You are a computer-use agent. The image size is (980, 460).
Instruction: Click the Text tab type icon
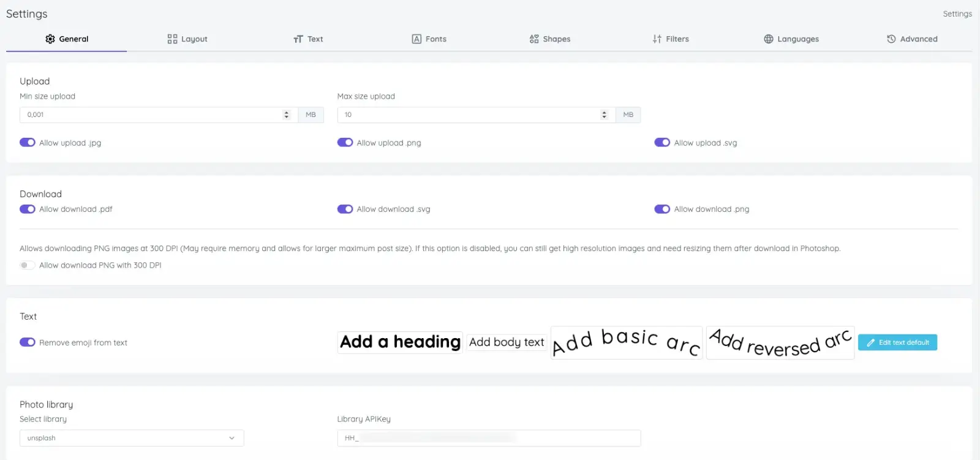298,39
